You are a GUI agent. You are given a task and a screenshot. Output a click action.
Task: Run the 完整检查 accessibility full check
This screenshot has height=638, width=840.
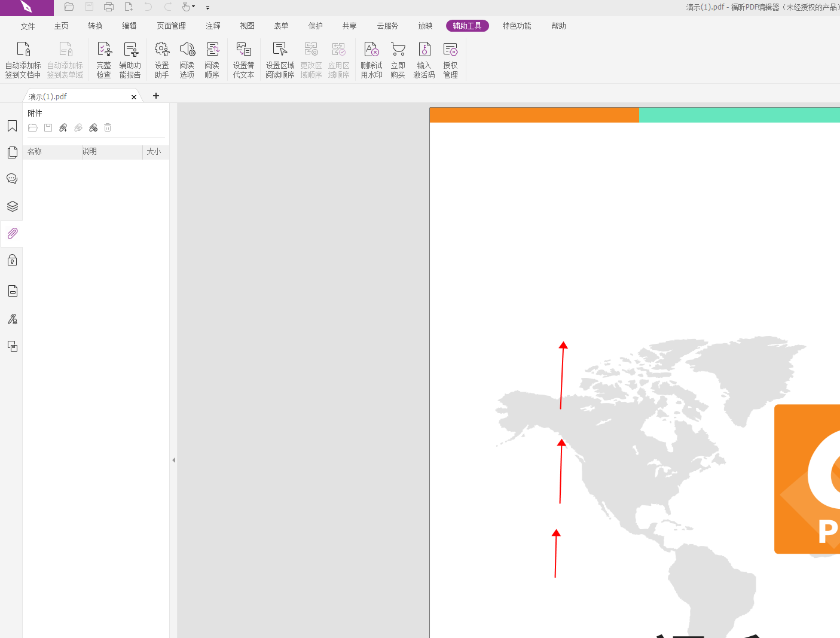[x=103, y=59]
